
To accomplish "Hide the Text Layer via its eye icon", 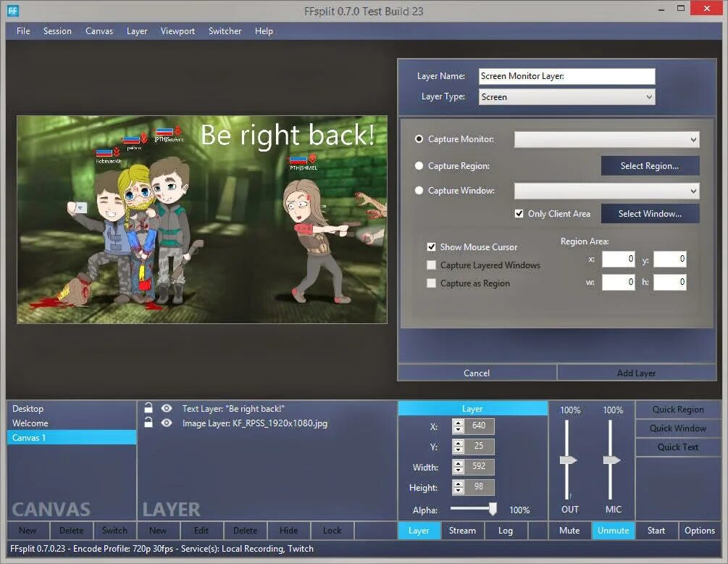I will [x=166, y=408].
